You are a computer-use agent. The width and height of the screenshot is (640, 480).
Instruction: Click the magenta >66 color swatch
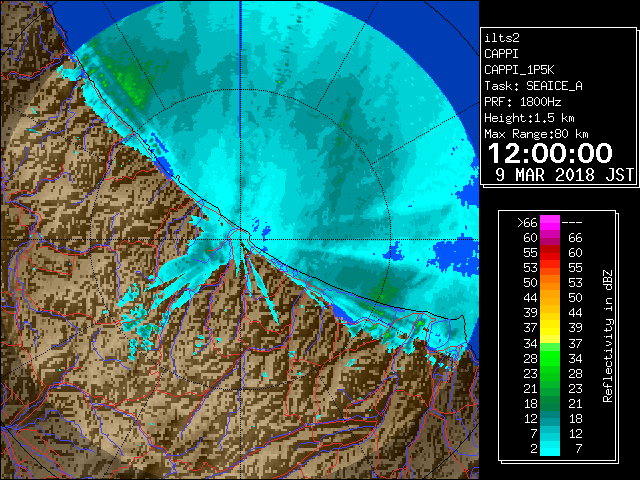point(550,222)
